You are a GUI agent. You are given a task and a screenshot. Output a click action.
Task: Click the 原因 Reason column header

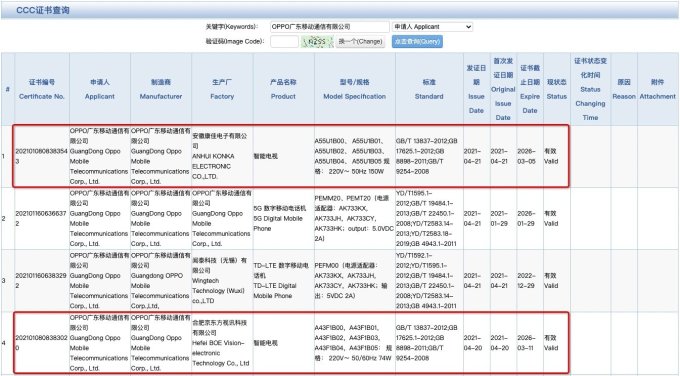624,89
